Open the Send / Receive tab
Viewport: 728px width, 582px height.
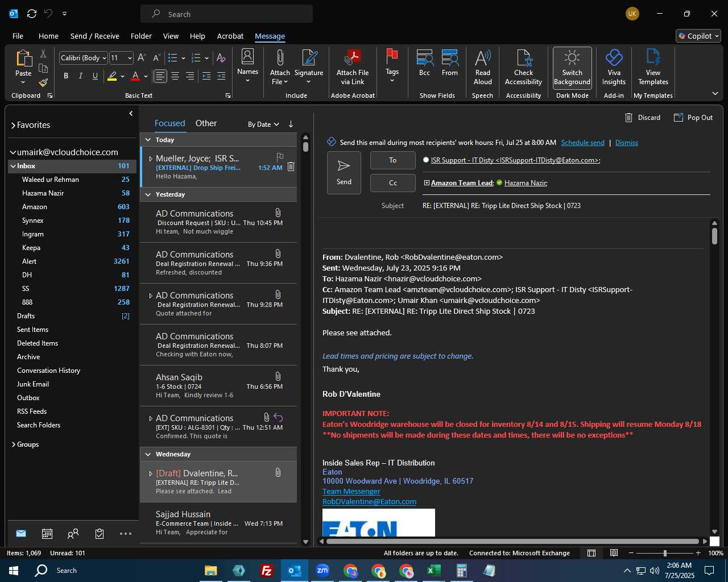(94, 36)
